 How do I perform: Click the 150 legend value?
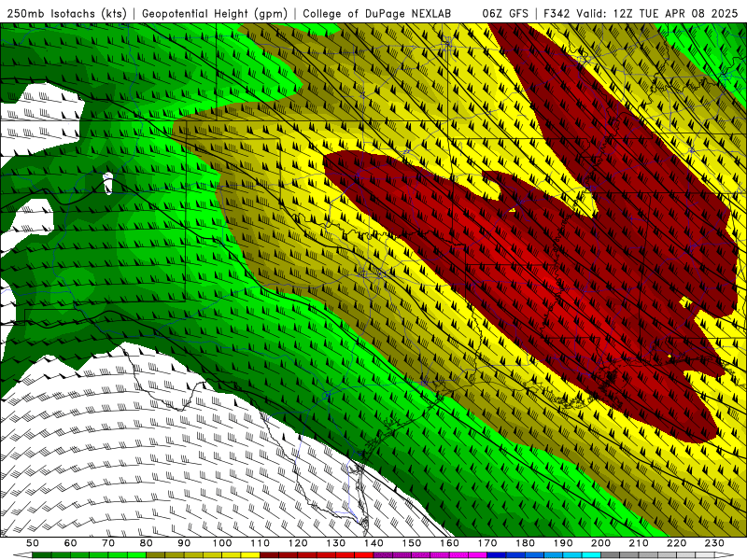412,543
